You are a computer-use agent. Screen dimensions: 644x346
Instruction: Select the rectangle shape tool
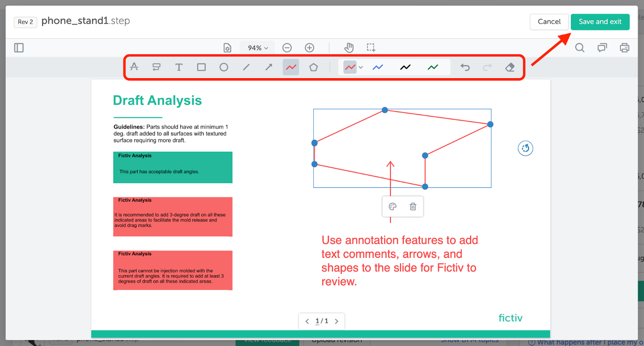click(201, 67)
